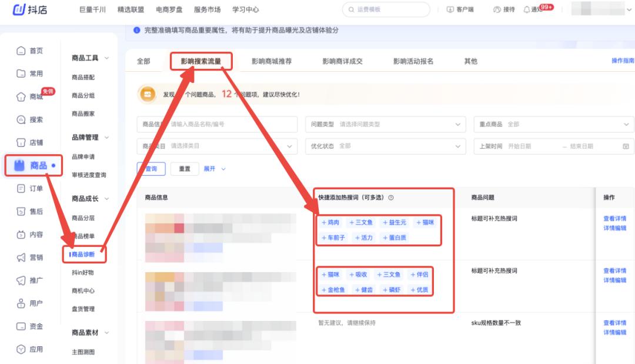The height and width of the screenshot is (364, 635).
Task: Click the 查询 query button
Action: point(150,169)
